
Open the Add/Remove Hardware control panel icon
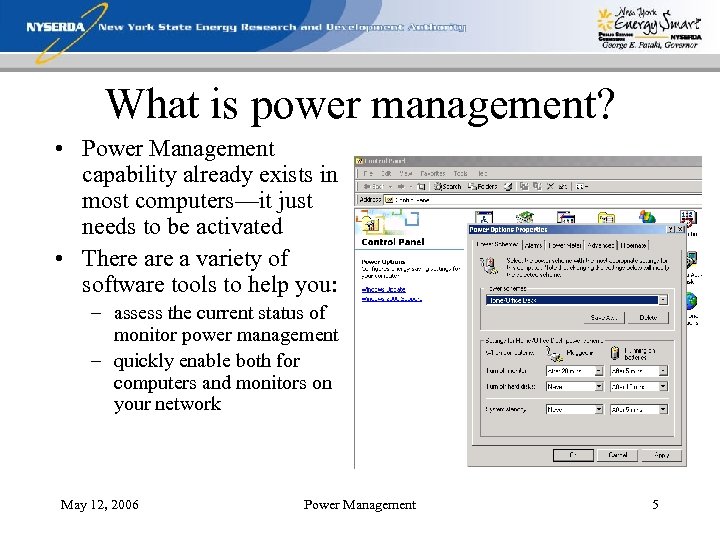524,217
